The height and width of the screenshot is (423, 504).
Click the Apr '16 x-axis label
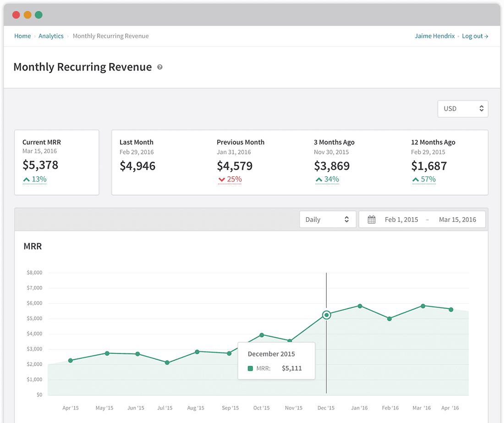pos(450,408)
